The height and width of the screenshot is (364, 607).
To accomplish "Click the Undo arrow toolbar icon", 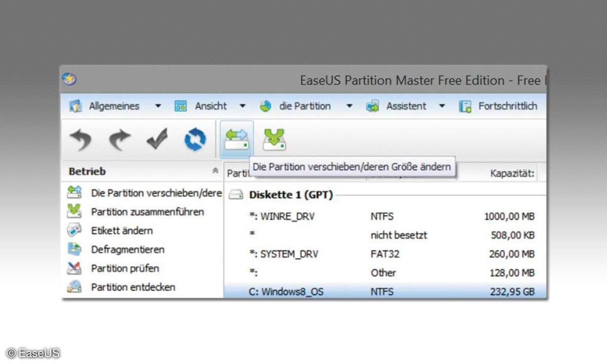I will pos(80,140).
